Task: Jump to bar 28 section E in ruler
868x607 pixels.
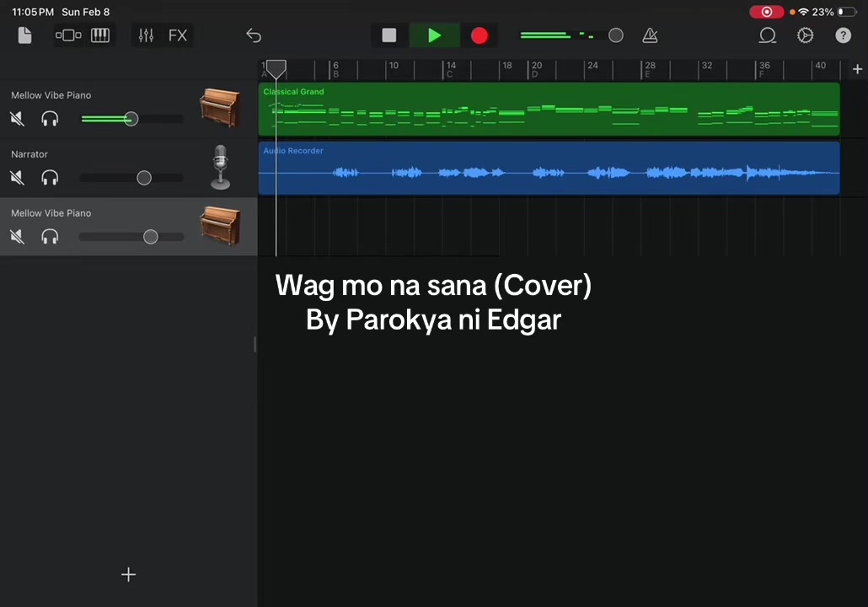Action: click(650, 69)
